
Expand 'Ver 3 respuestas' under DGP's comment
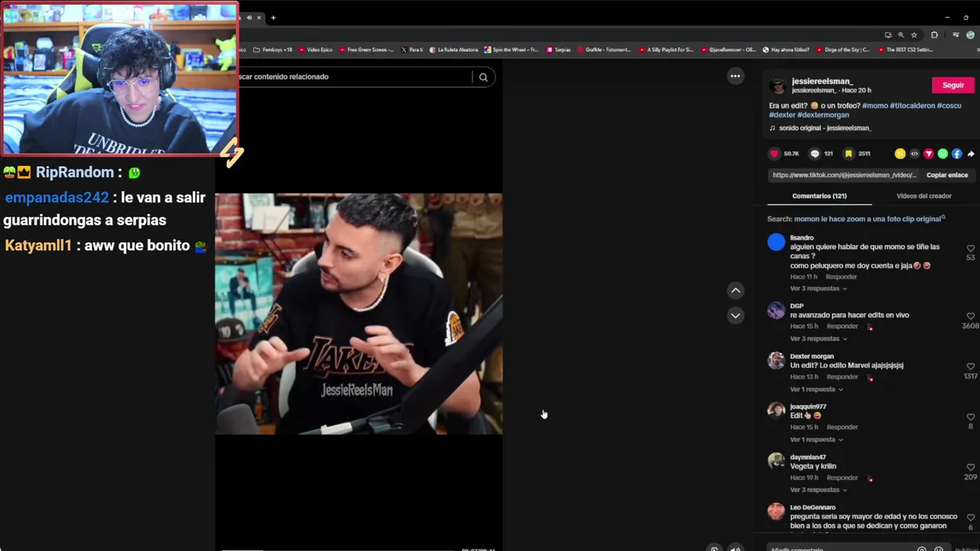point(818,338)
